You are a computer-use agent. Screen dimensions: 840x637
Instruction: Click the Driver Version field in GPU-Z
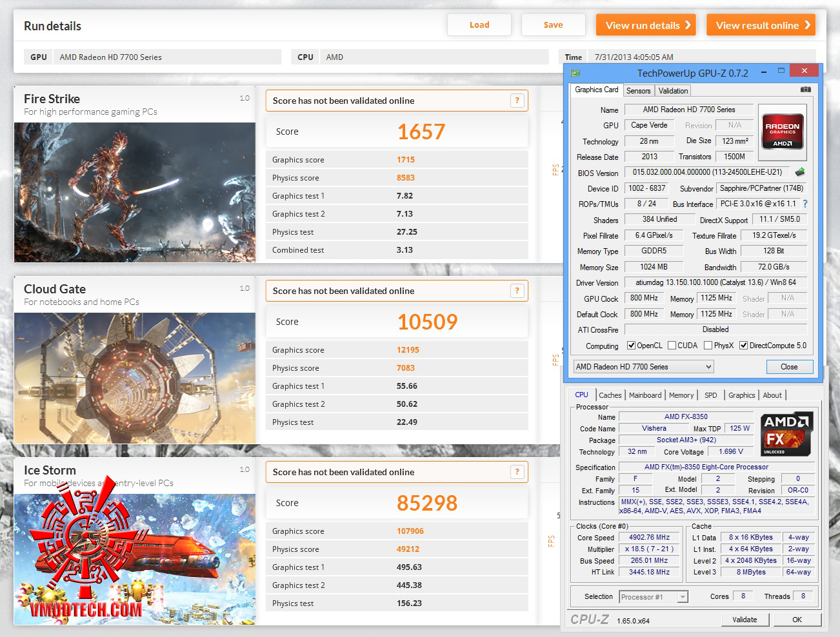[x=715, y=282]
